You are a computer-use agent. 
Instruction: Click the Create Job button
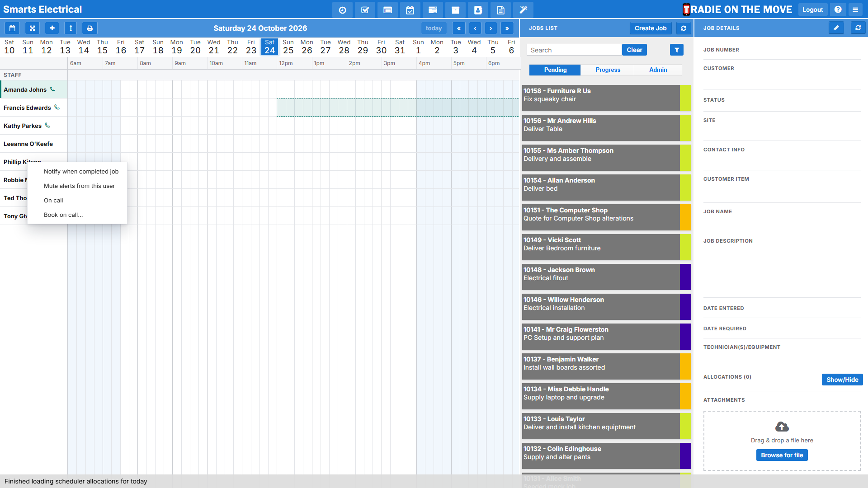[x=651, y=28]
